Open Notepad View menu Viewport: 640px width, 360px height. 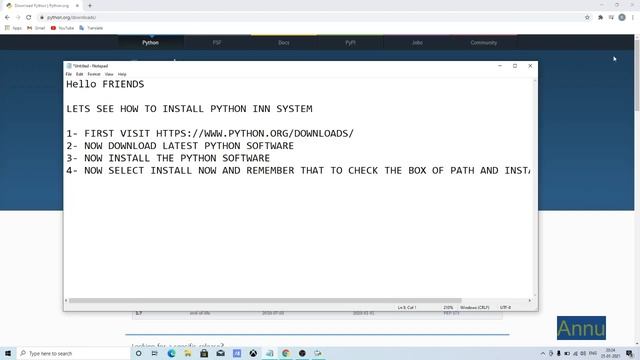[109, 74]
